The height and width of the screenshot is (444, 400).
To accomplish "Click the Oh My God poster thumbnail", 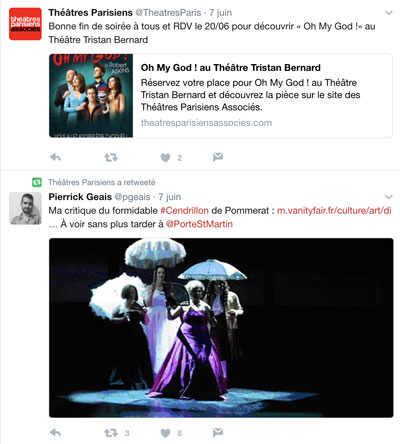I will coord(91,96).
